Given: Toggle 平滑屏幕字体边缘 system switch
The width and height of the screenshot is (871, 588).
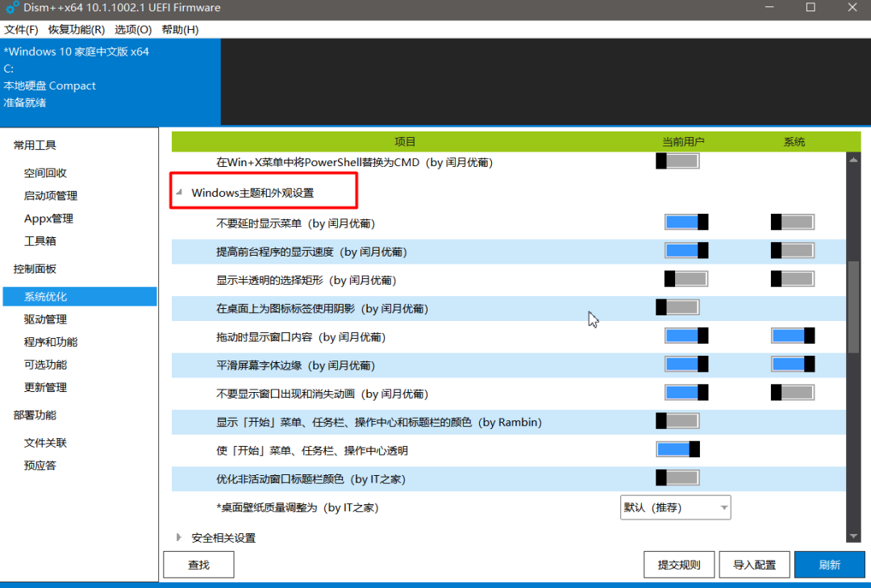Looking at the screenshot, I should click(793, 364).
